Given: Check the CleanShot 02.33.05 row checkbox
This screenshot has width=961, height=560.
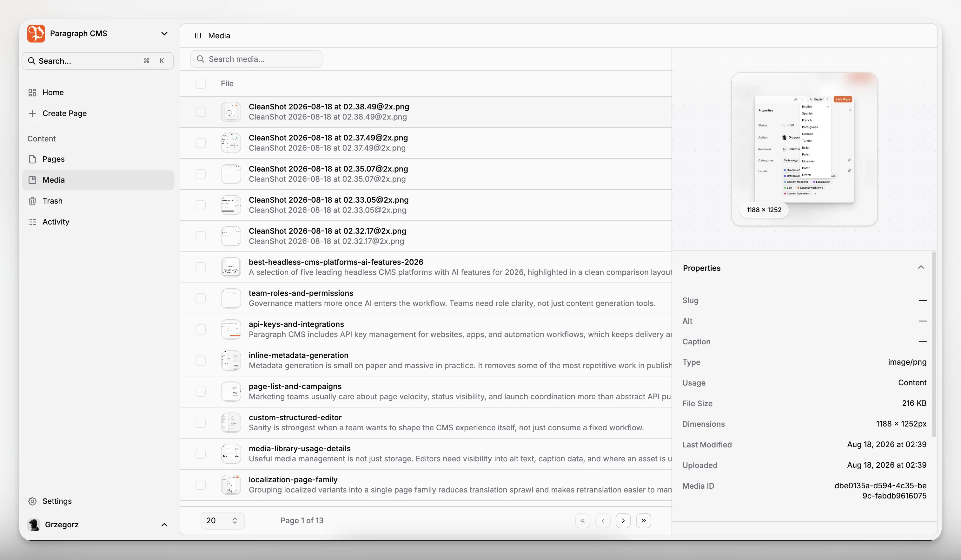Looking at the screenshot, I should click(x=200, y=205).
